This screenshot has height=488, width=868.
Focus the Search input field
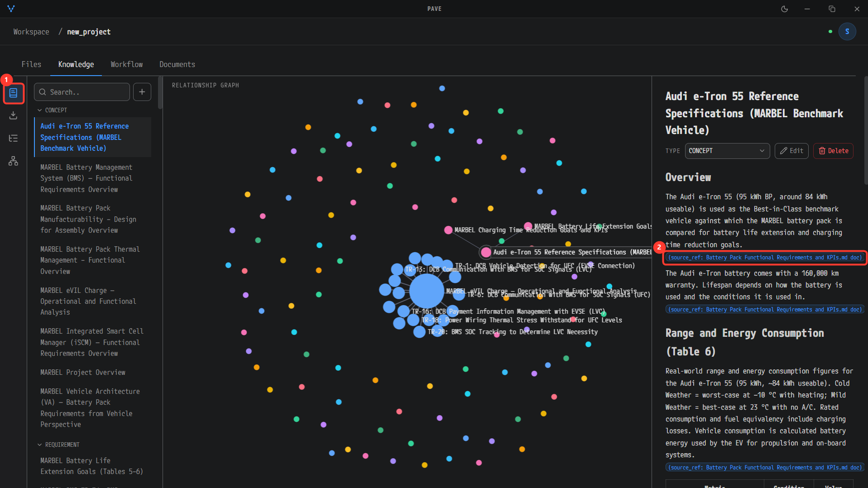click(x=82, y=92)
